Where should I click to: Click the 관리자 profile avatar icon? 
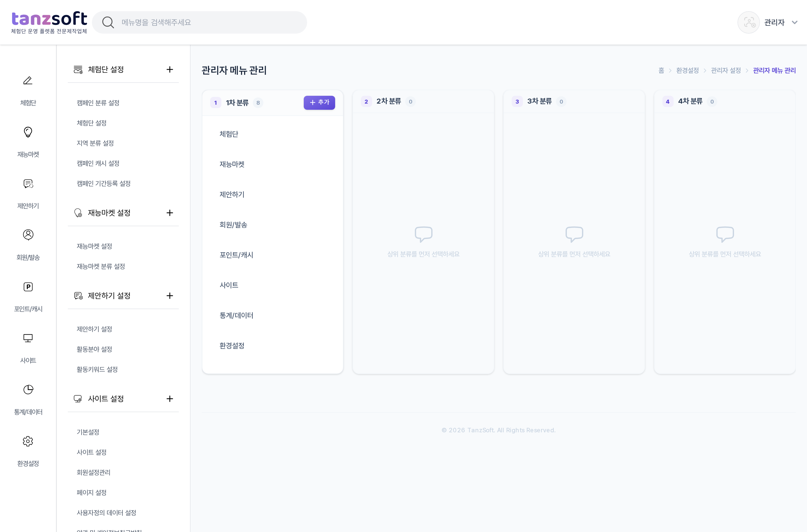(x=748, y=22)
